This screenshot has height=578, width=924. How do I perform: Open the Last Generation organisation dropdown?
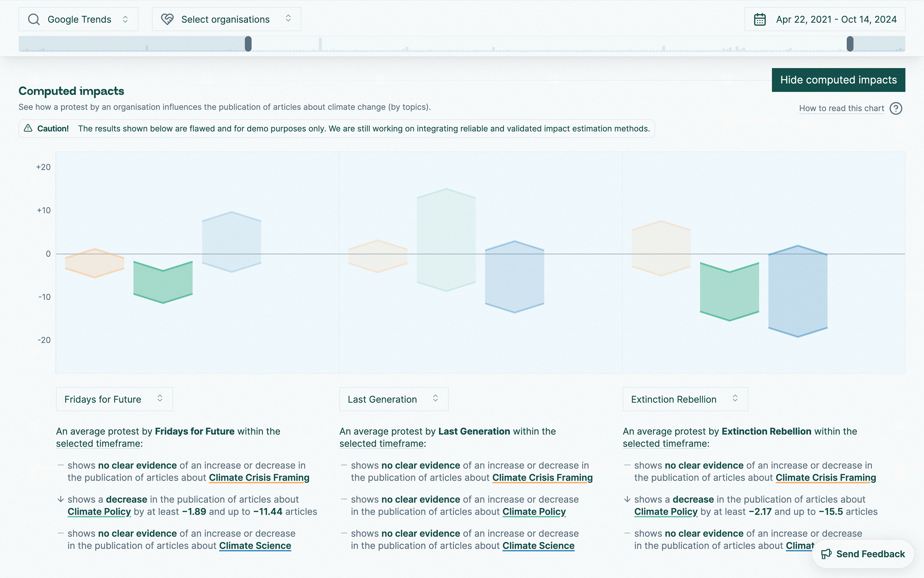click(394, 399)
